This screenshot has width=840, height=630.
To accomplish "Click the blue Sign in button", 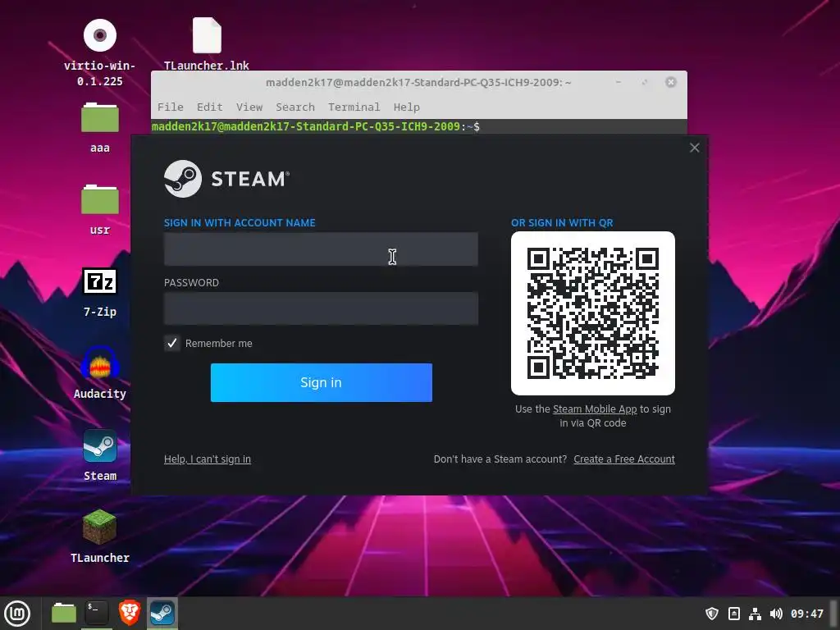I will click(322, 382).
